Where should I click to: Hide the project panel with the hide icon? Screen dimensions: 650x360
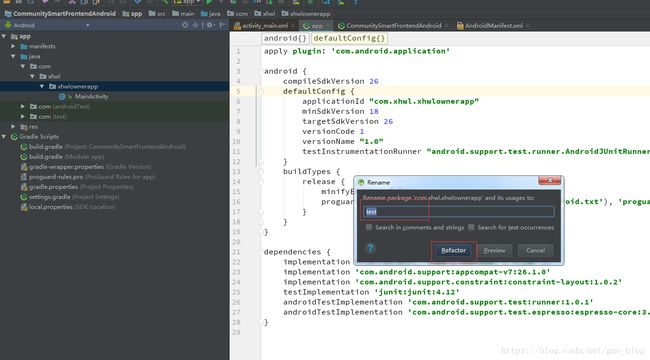point(223,25)
